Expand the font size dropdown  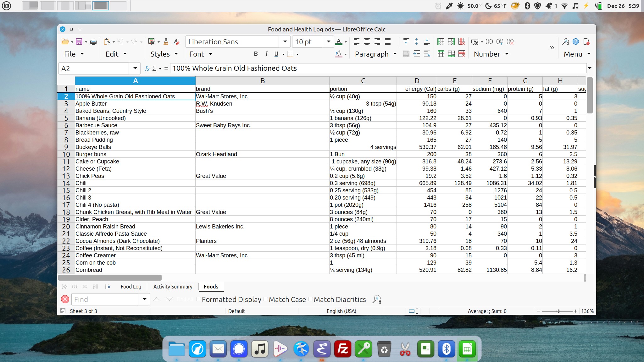point(328,42)
